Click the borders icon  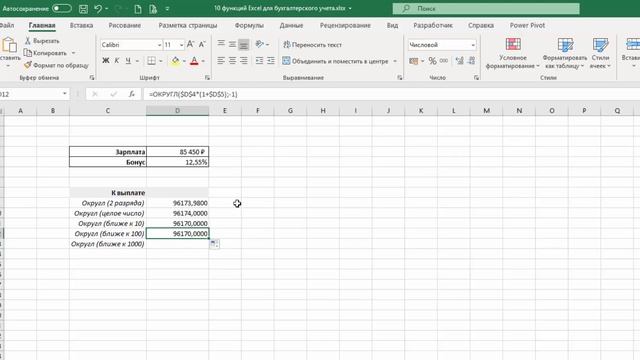point(151,61)
